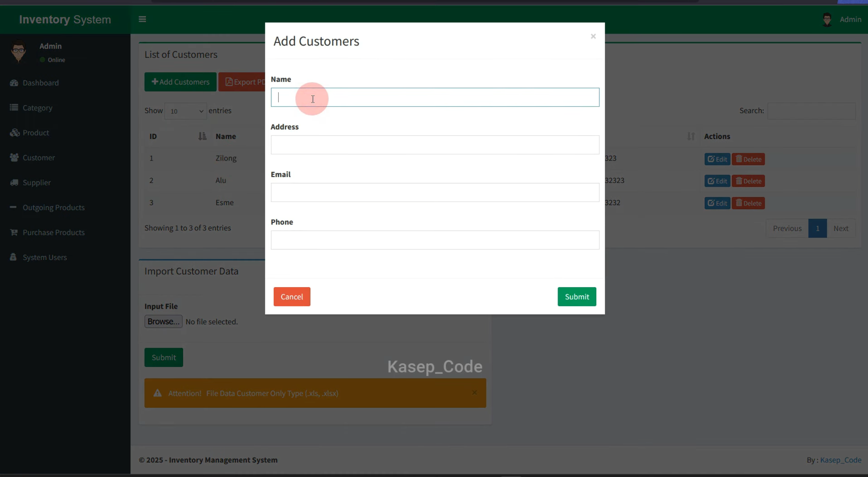Click the System Users icon
Image resolution: width=868 pixels, height=477 pixels.
coord(13,257)
